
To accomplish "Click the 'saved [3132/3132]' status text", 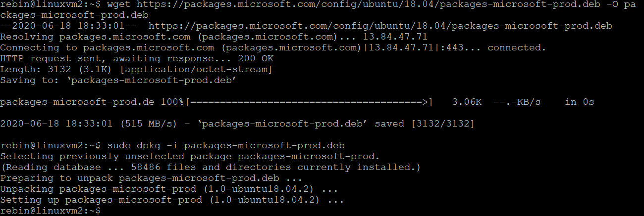I will [425, 124].
